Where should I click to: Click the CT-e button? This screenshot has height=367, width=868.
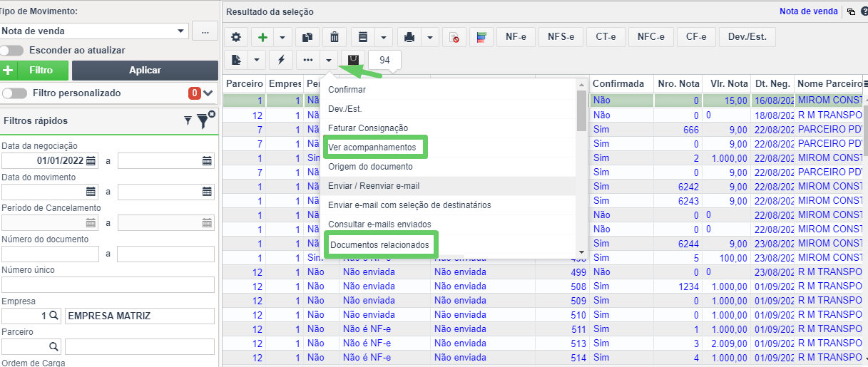point(606,37)
